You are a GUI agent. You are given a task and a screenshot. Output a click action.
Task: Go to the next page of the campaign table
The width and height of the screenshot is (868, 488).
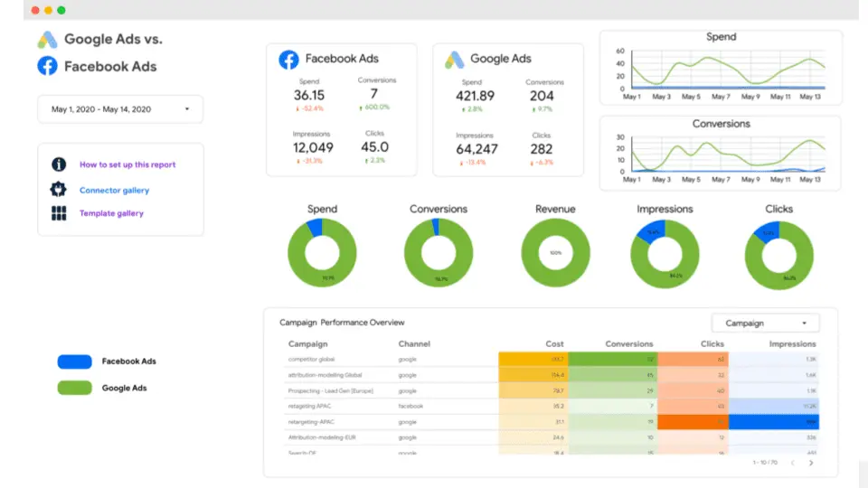pos(811,463)
